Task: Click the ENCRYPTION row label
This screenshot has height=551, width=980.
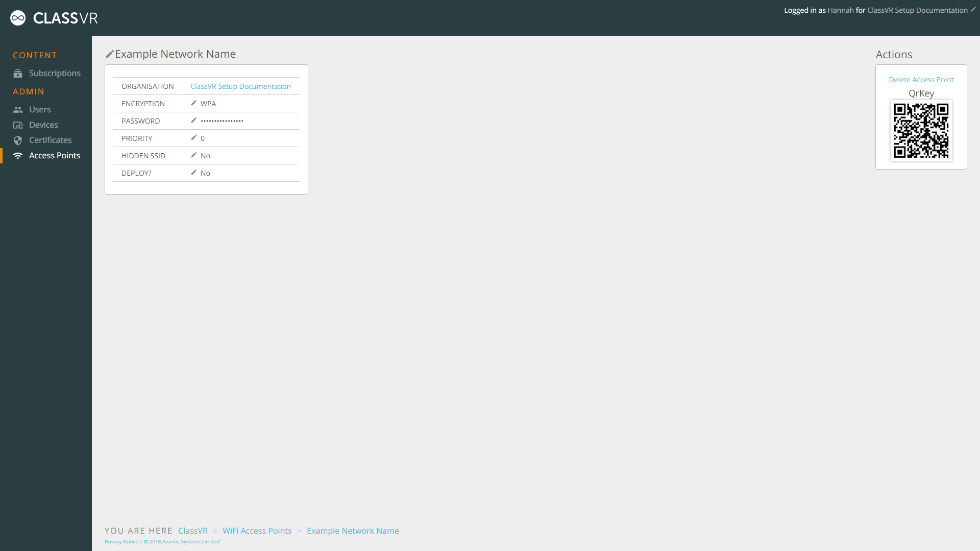Action: coord(143,104)
